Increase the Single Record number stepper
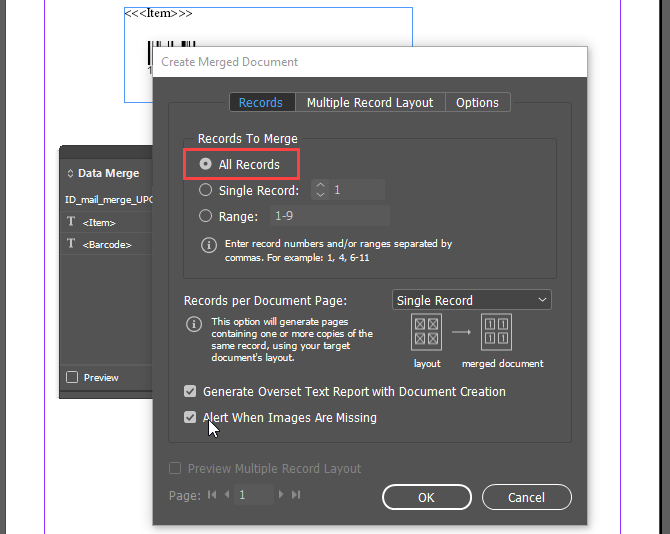This screenshot has width=670, height=534. click(320, 186)
